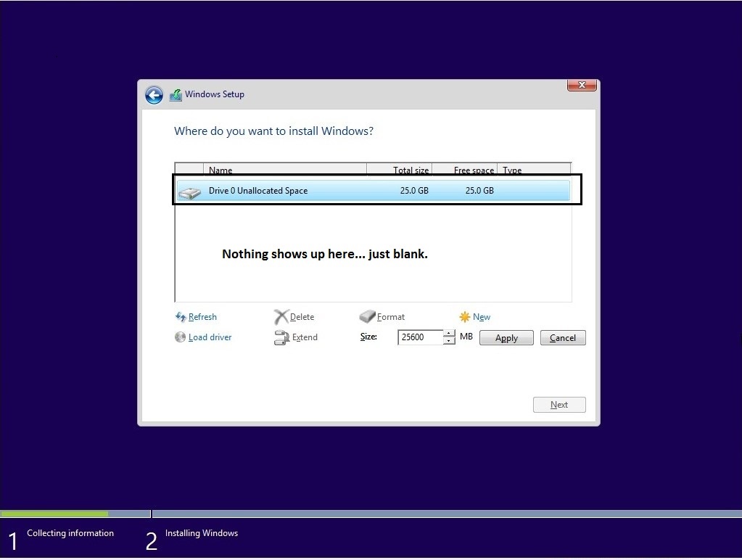Open the Load driver link
The height and width of the screenshot is (560, 742).
210,337
